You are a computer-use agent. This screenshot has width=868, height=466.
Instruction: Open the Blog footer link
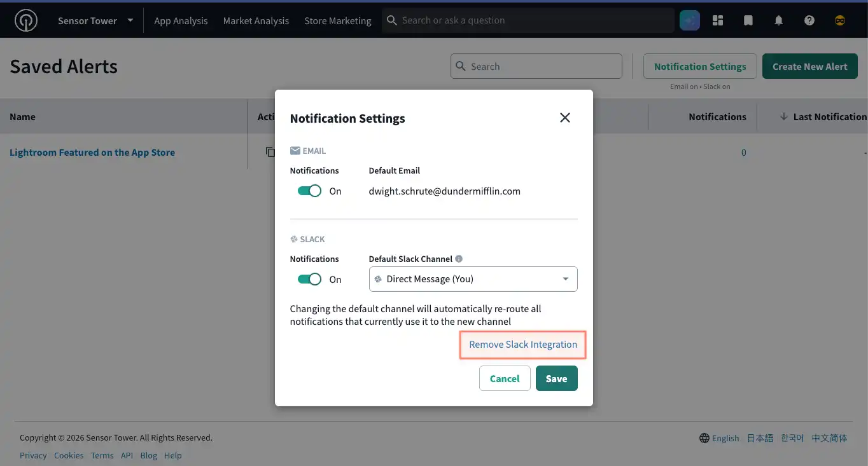(x=149, y=455)
